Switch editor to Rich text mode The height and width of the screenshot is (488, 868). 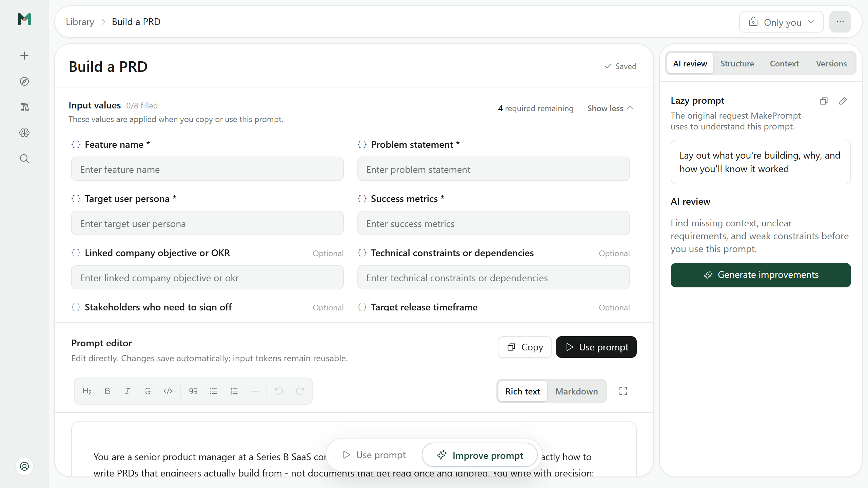coord(523,391)
